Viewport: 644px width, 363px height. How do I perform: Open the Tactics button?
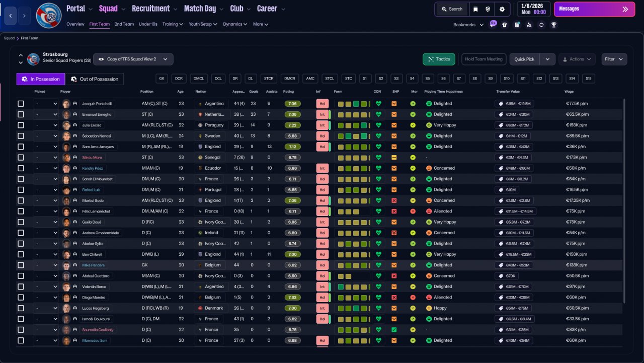pos(439,59)
